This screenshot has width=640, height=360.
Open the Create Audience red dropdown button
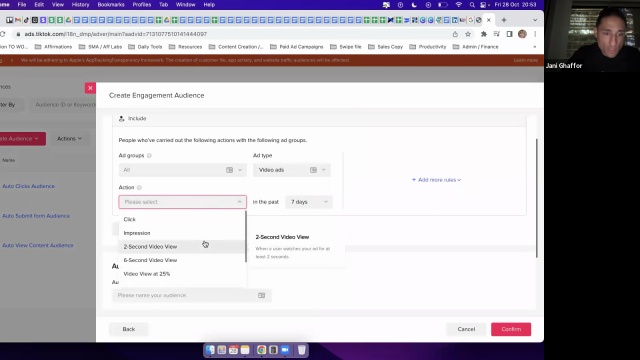click(22, 138)
